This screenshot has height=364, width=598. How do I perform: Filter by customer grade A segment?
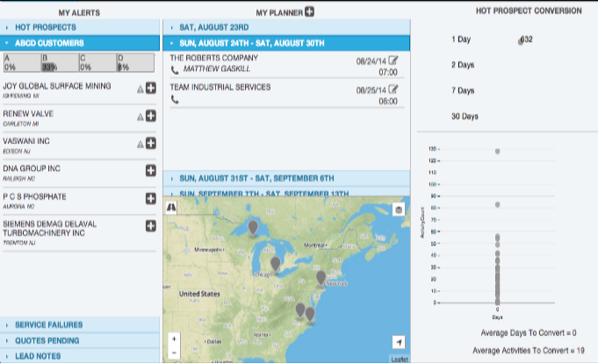(23, 62)
